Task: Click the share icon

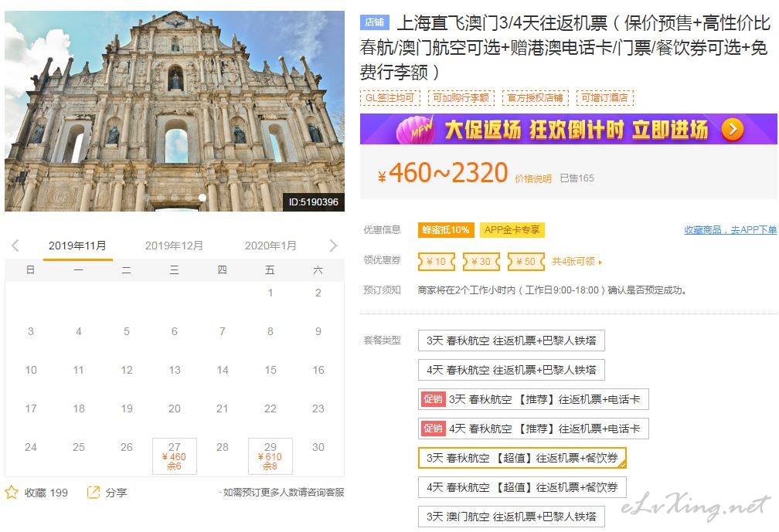Action: pos(93,492)
